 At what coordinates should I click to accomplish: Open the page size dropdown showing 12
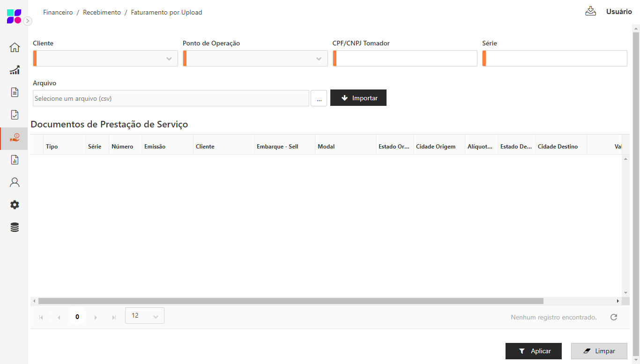pos(144,316)
